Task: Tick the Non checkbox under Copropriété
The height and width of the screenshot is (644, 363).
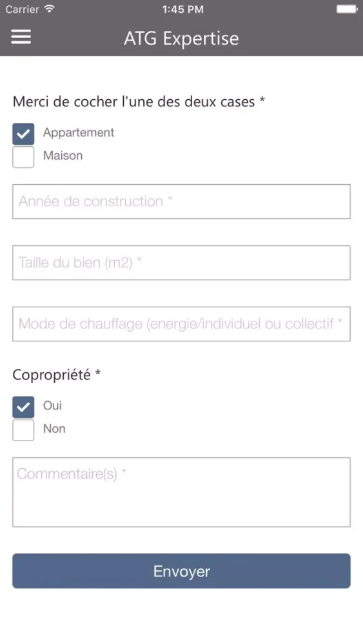Action: click(23, 430)
